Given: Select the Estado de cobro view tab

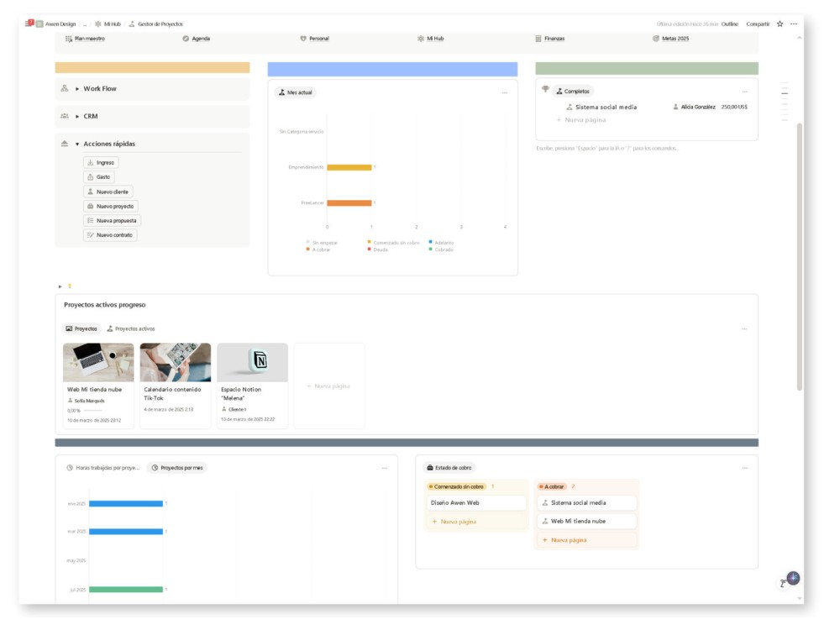Looking at the screenshot, I should coord(449,468).
